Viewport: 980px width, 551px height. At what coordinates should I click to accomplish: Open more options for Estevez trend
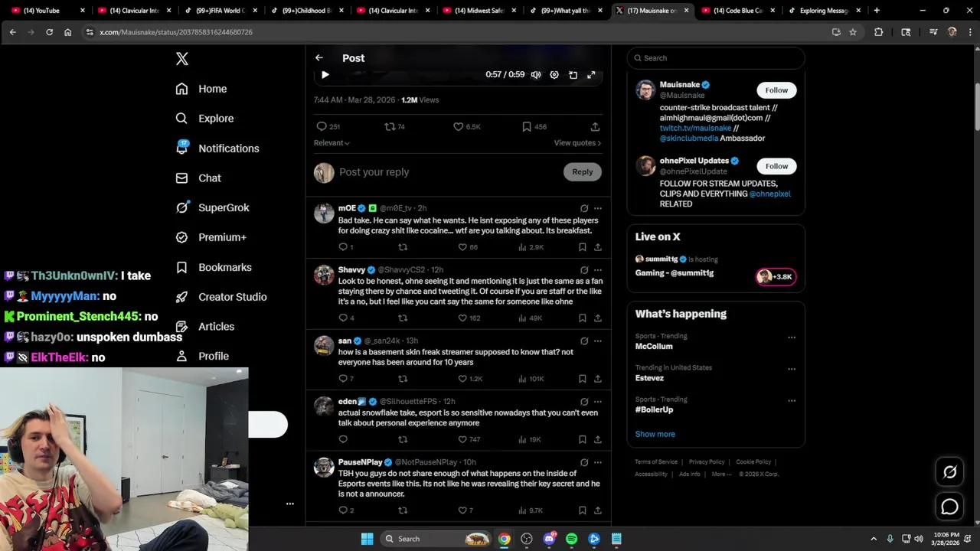(792, 369)
